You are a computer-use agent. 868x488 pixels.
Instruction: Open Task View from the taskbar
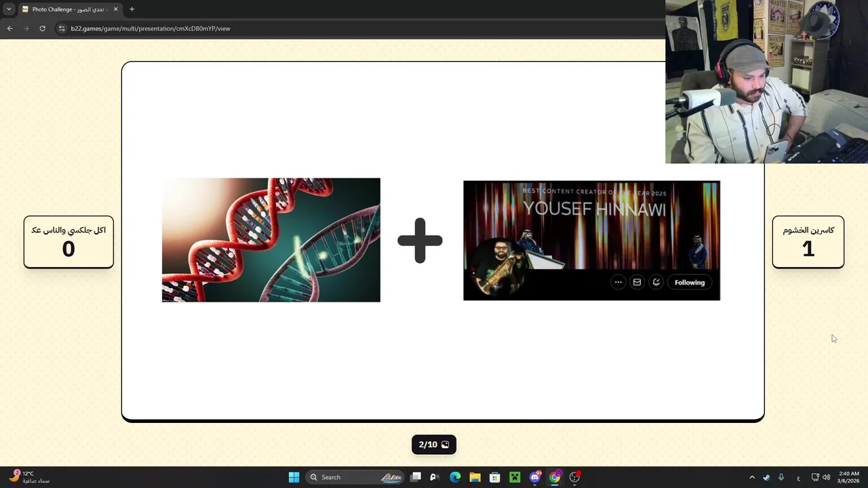416,477
